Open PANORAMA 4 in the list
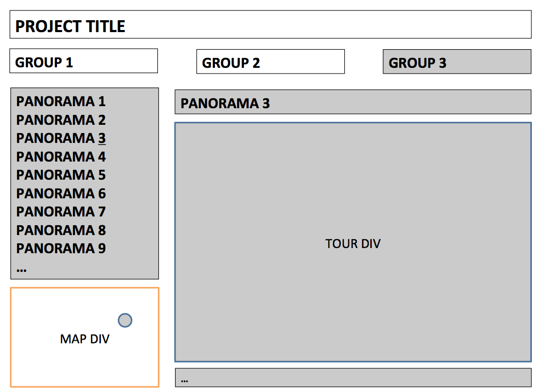536x392 pixels. coord(61,157)
